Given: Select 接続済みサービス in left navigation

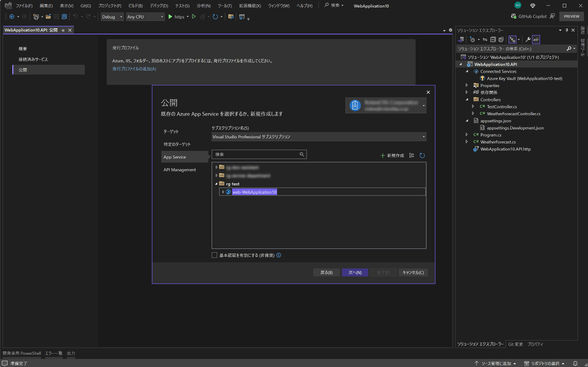Looking at the screenshot, I should (33, 59).
